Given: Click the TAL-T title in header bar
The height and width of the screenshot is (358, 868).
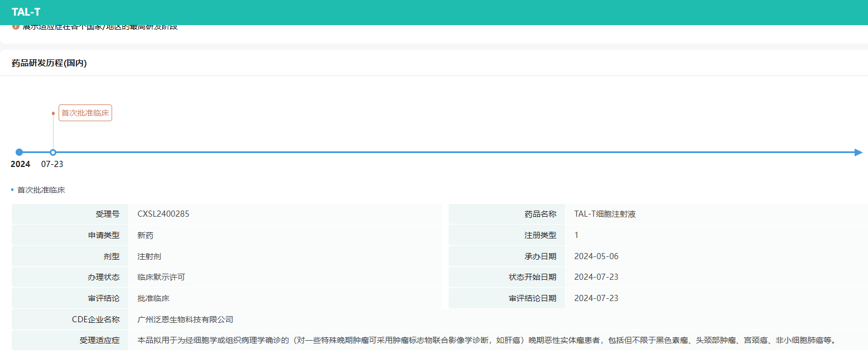Looking at the screenshot, I should point(26,12).
